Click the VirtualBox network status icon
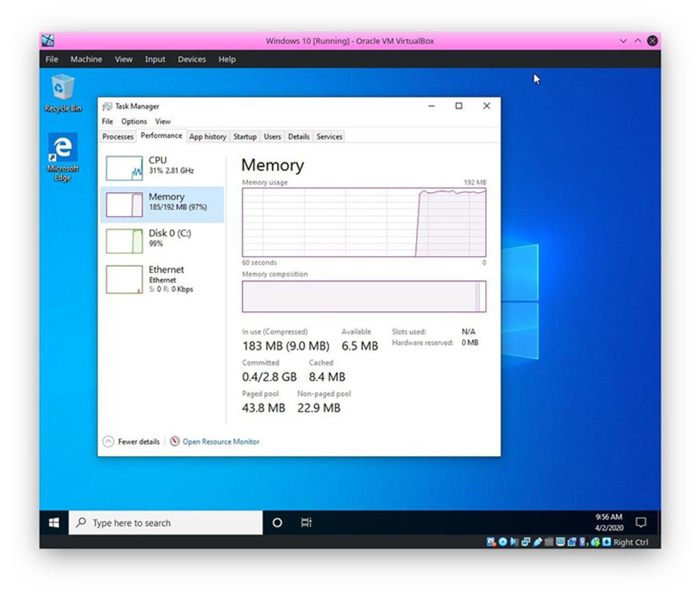Viewport: 700px width, 596px height. point(526,542)
